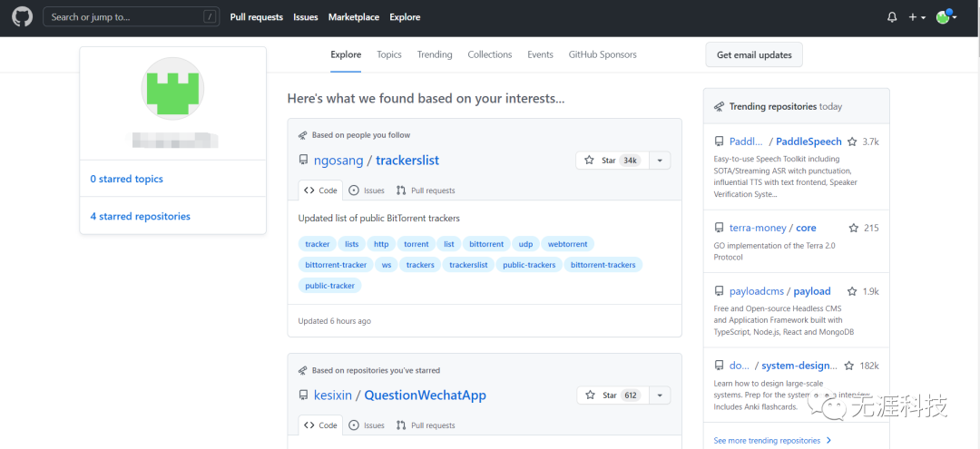The height and width of the screenshot is (449, 980).
Task: Switch to the Collections tab
Action: click(489, 55)
